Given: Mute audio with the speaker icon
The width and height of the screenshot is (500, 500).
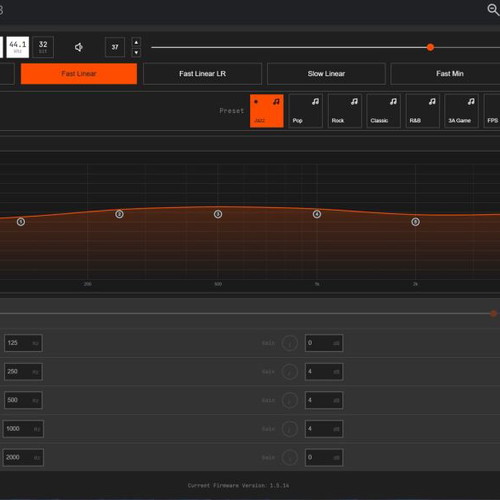Looking at the screenshot, I should (79, 47).
